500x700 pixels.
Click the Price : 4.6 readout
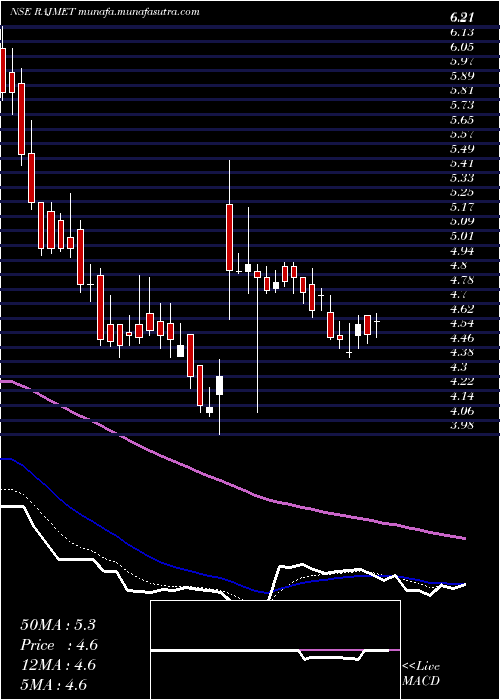click(59, 645)
